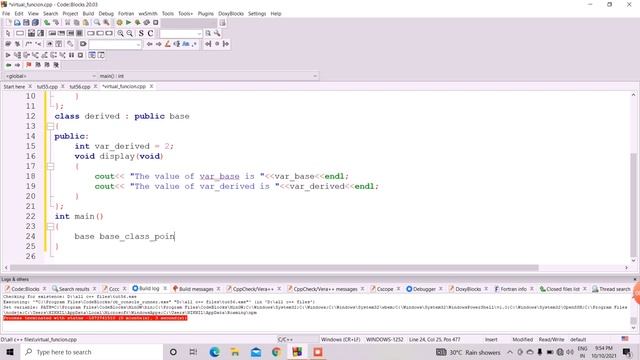Open the Cscope log tab
Viewport: 640px width, 360px height.
click(384, 289)
